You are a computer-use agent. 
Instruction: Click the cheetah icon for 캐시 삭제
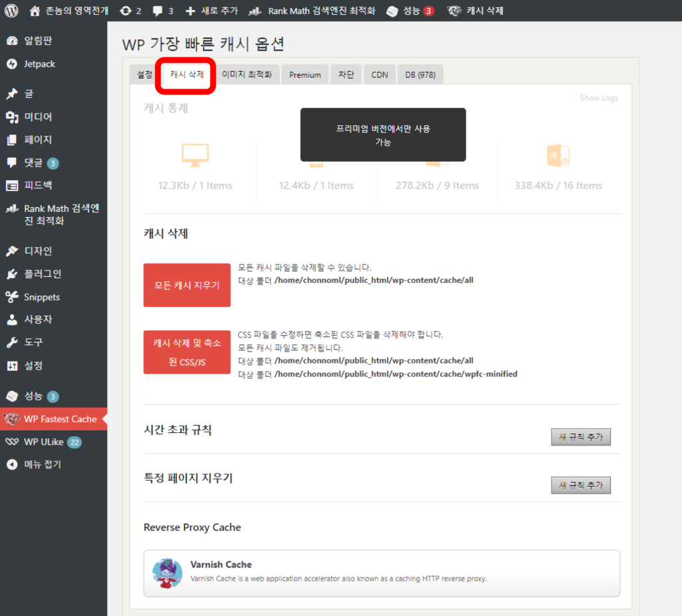point(454,11)
